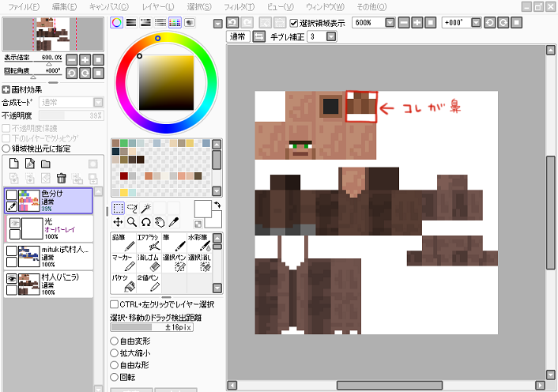
Task: Create a new normal layer
Action: [x=14, y=164]
